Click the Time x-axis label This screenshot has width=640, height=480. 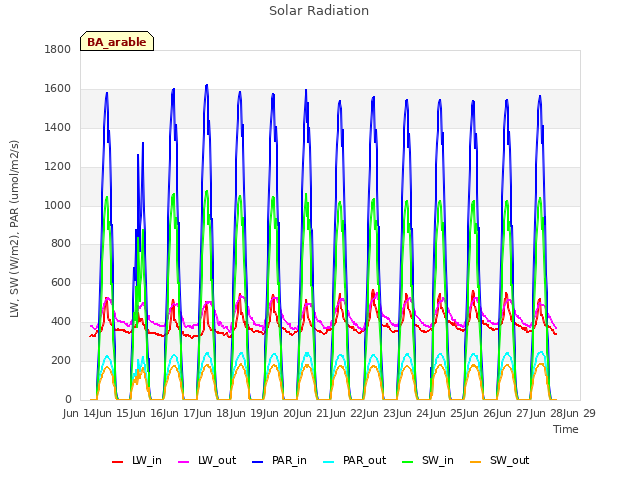pos(565,429)
